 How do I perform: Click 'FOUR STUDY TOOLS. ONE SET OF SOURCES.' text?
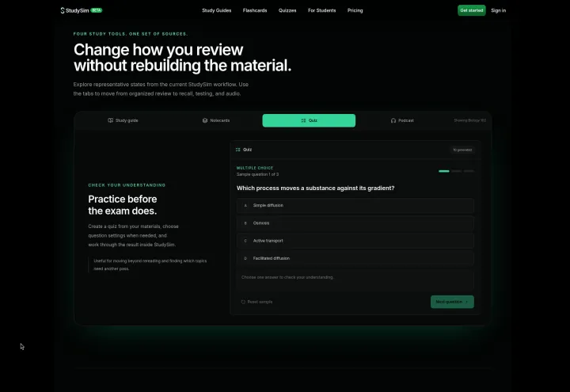[131, 34]
